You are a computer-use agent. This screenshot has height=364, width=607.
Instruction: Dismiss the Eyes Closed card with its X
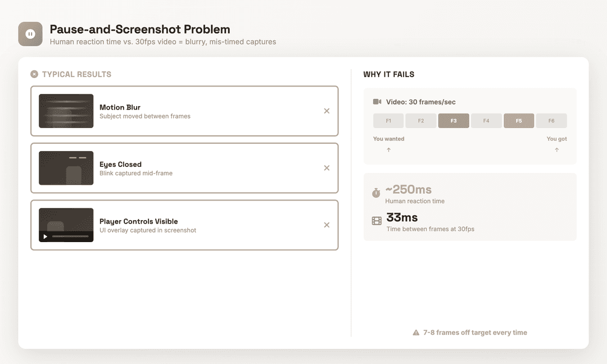(x=327, y=168)
